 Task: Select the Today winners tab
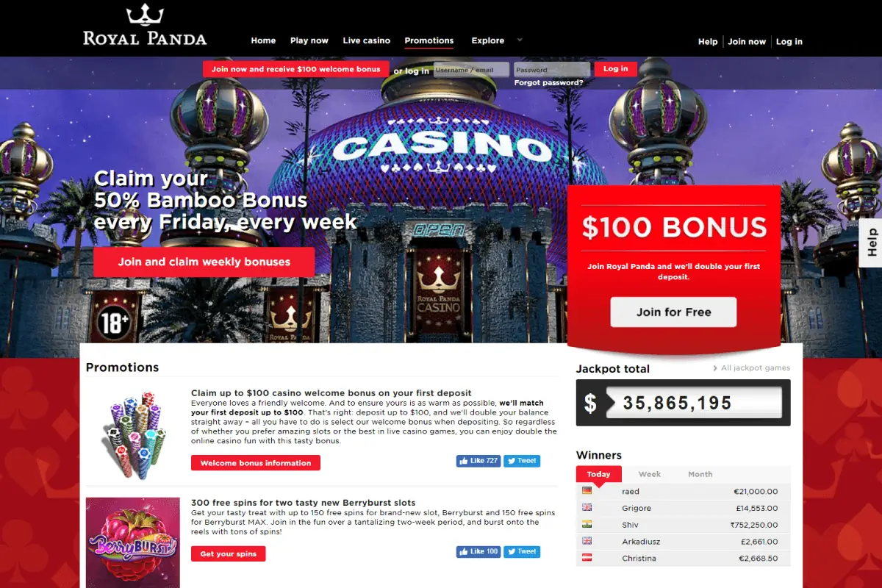point(598,474)
